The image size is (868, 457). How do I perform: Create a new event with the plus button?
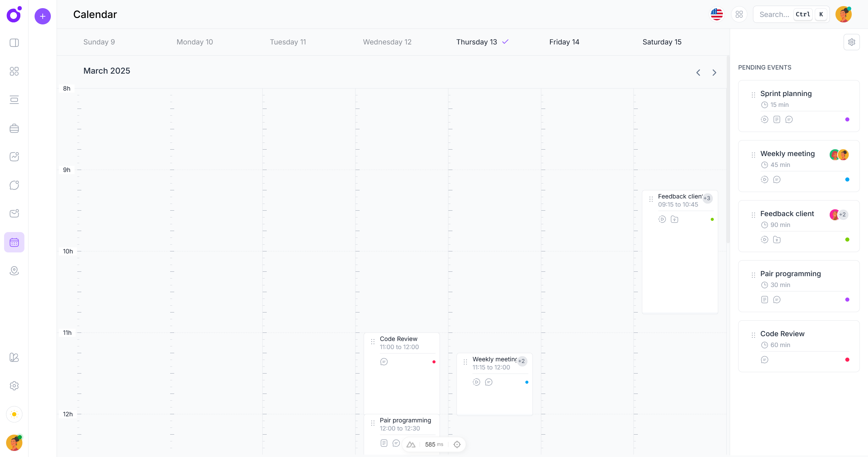pyautogui.click(x=43, y=16)
